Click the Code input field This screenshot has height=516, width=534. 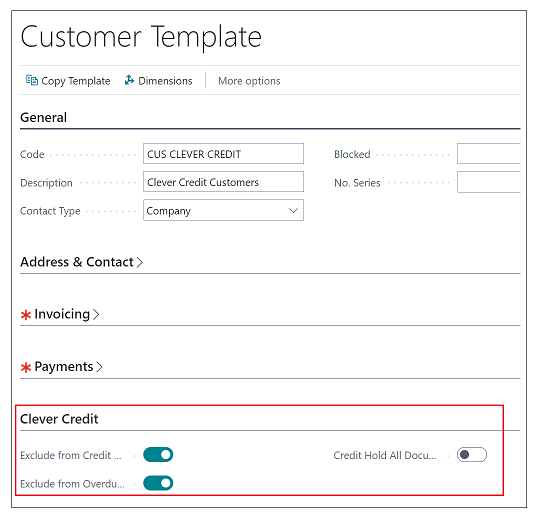coord(223,154)
